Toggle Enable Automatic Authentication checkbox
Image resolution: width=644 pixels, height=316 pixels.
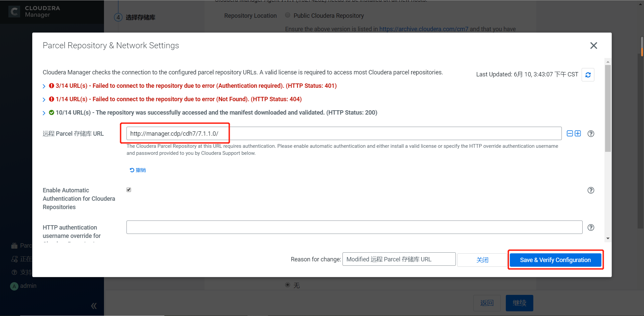point(129,190)
